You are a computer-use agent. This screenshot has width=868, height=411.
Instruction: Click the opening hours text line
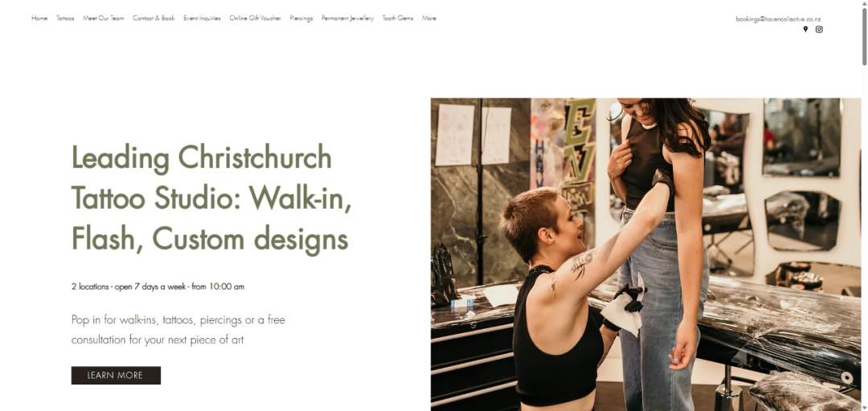point(158,287)
